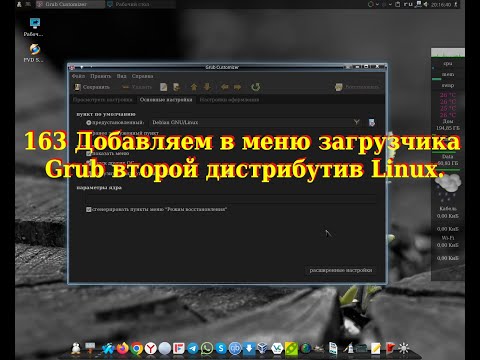480x360 pixels.
Task: Click the help icon beside the default entry dropdown
Action: (372, 123)
